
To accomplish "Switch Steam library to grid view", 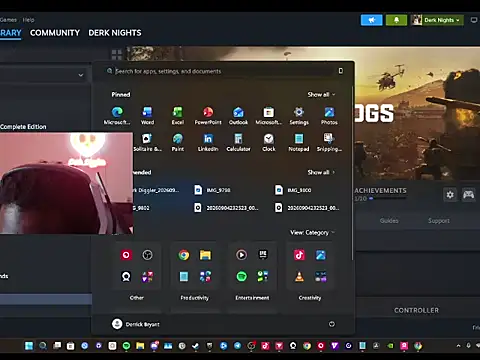I will pos(116,54).
